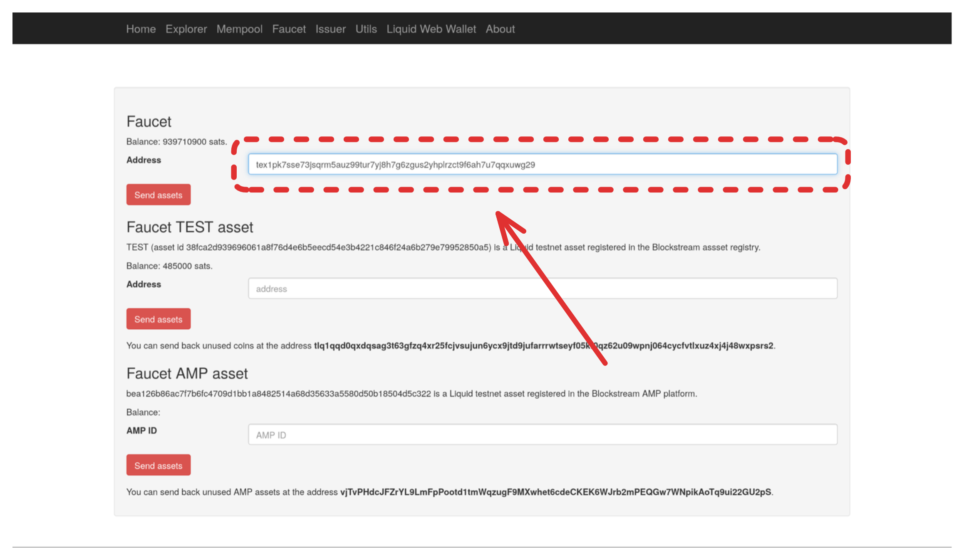Image resolution: width=964 pixels, height=560 pixels.
Task: Navigate to the Utils page
Action: pos(366,29)
